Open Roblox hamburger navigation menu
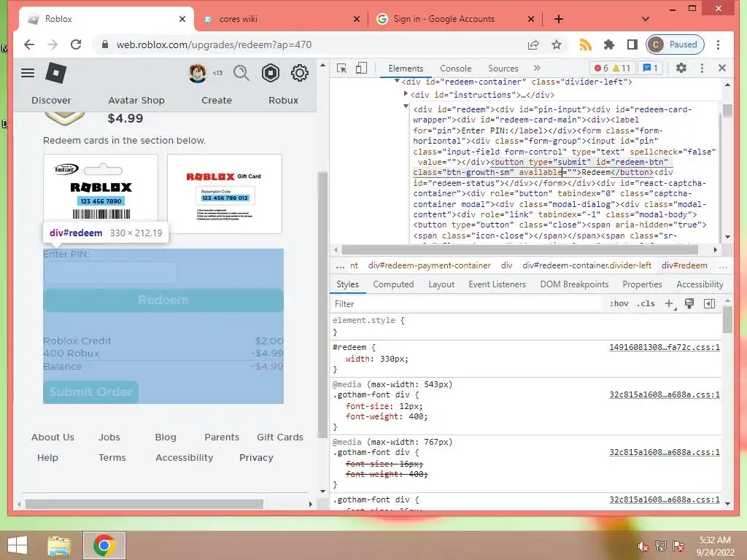Screen dimensions: 747x560 click(28, 73)
